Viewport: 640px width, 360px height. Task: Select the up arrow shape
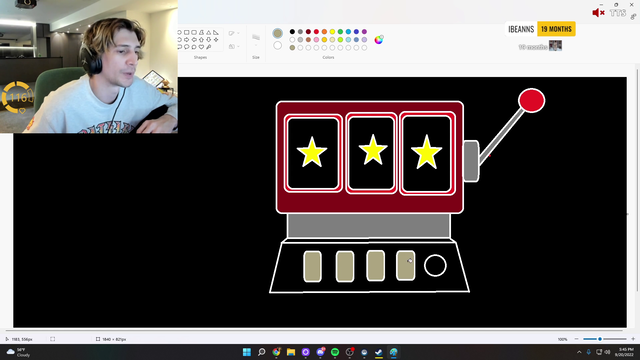(x=201, y=40)
